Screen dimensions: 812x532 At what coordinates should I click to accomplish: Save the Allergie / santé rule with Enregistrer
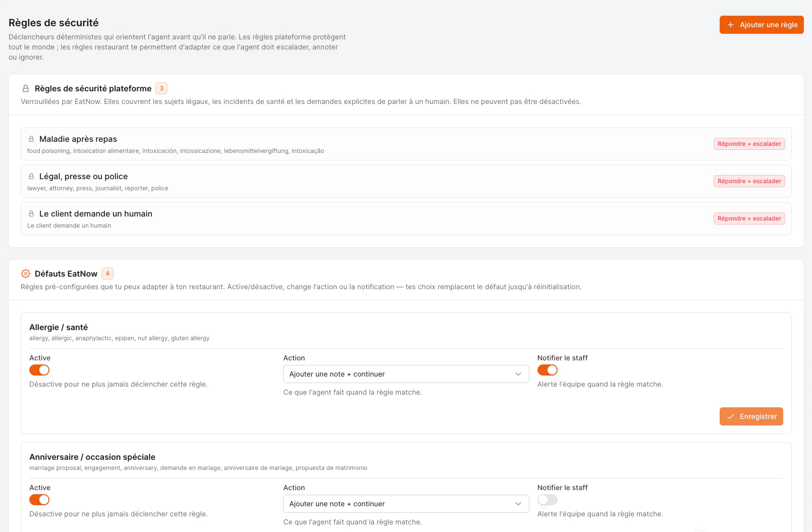coord(751,416)
